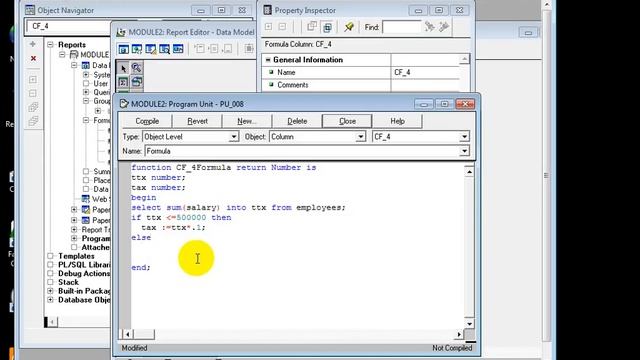Collapse the Data Model tree node
This screenshot has height=360, width=640.
[x=74, y=65]
